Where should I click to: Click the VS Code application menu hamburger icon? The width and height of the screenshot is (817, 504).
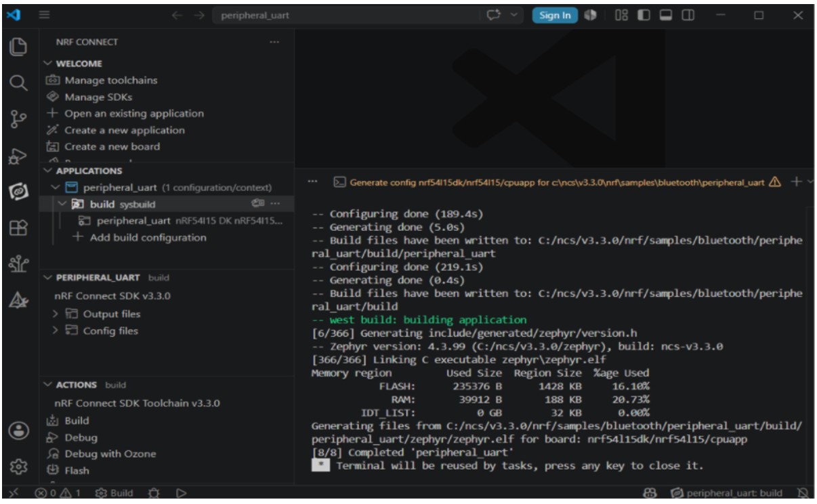click(x=44, y=15)
